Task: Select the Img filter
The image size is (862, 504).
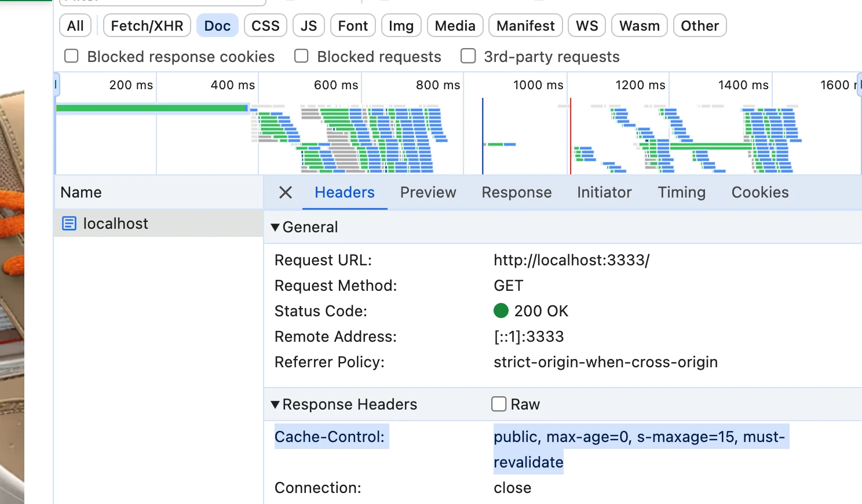Action: [401, 25]
